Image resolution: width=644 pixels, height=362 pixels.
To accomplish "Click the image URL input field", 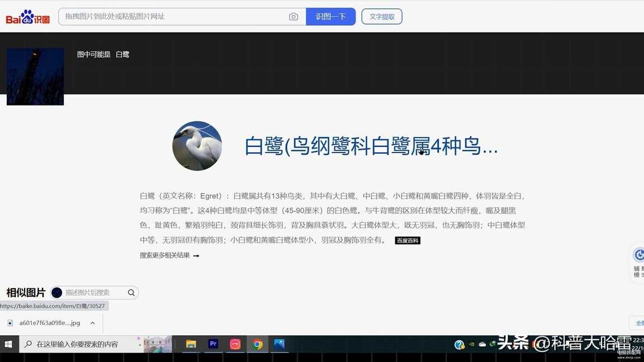I will 173,17.
